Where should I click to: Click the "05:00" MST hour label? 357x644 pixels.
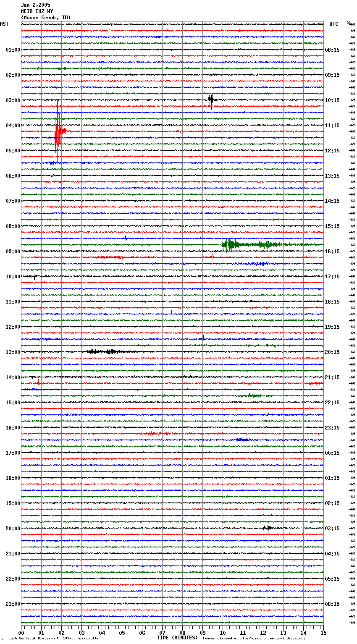[x=13, y=151]
